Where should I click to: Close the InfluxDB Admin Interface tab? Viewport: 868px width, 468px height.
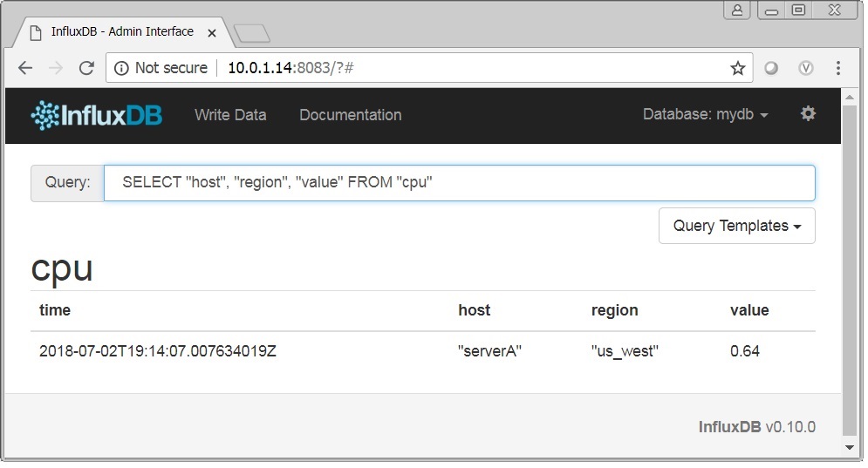click(211, 33)
